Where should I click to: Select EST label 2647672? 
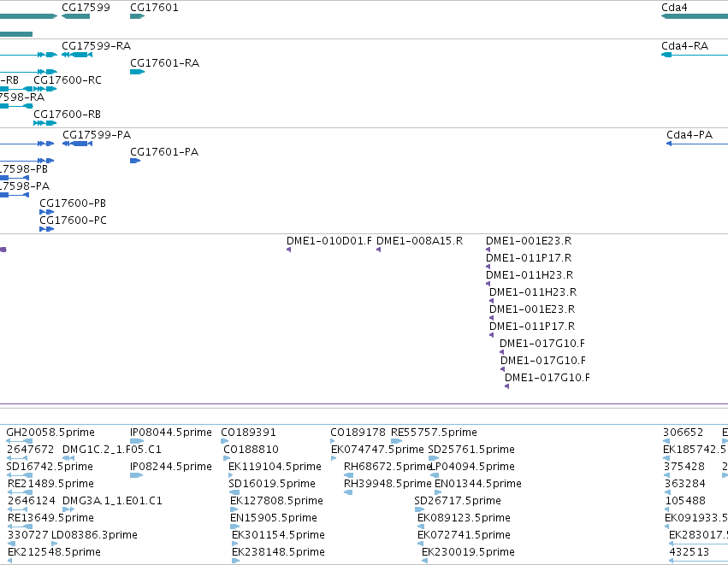click(30, 450)
